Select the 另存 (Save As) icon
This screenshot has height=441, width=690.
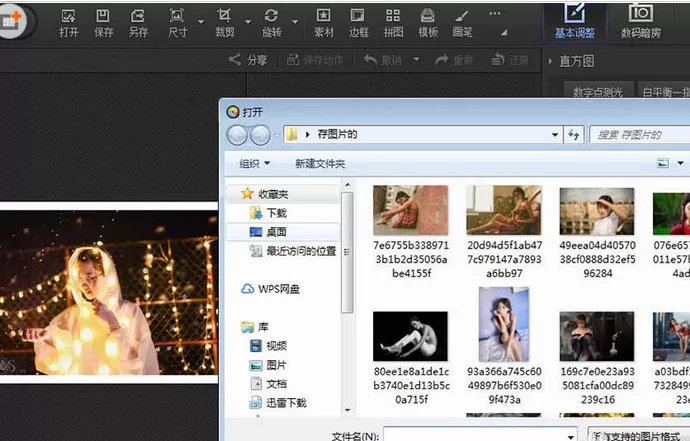click(138, 23)
